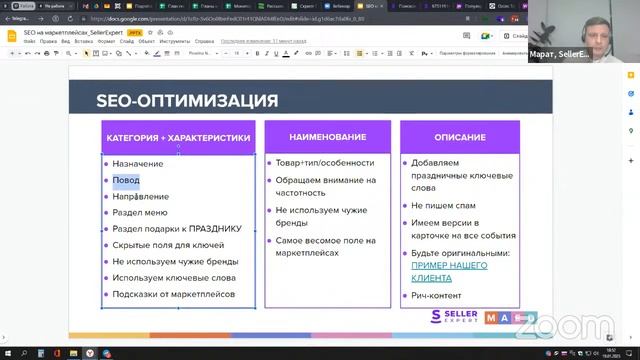Open the text color picker
This screenshot has height=360, width=640.
[x=286, y=53]
